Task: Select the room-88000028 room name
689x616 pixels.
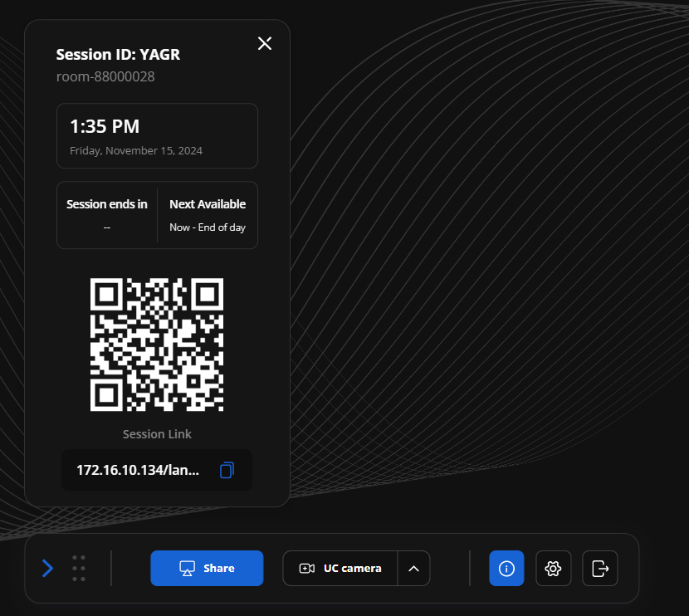Action: point(105,77)
